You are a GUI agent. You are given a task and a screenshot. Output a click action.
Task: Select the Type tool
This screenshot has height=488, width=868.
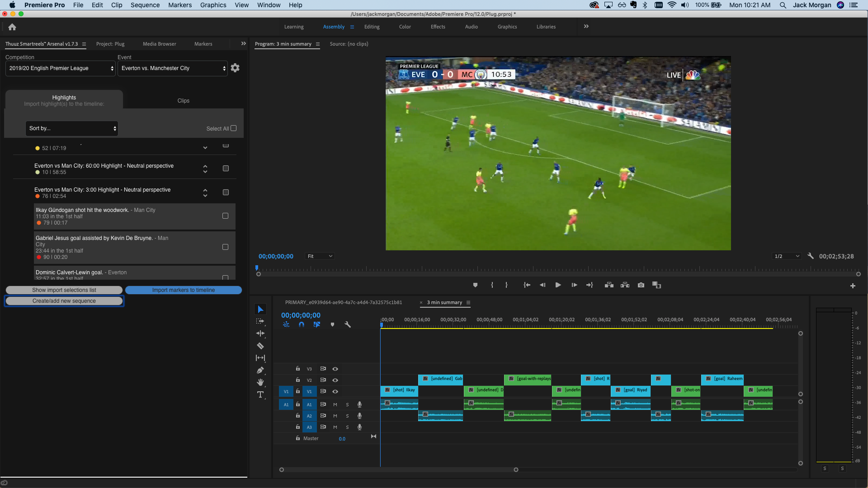point(260,395)
